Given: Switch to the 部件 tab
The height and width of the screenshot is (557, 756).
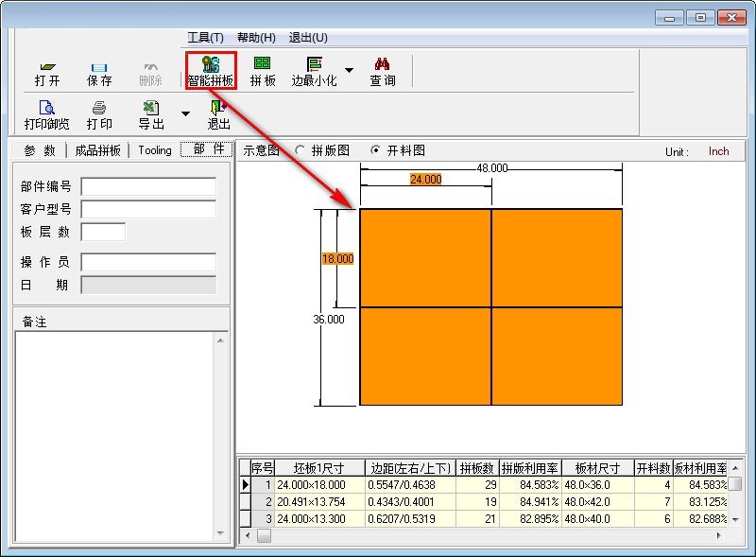Looking at the screenshot, I should (x=208, y=149).
